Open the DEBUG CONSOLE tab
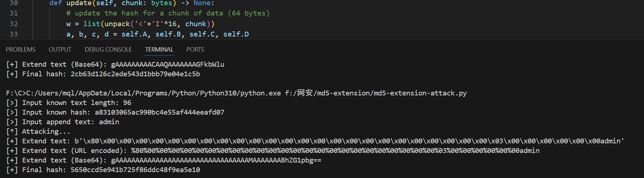644x178 pixels. pos(108,49)
